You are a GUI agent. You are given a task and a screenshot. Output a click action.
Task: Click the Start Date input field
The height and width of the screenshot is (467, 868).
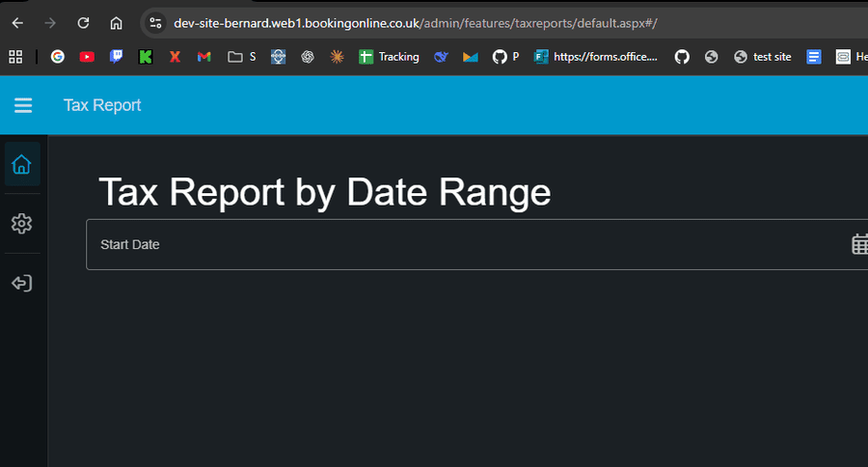463,245
